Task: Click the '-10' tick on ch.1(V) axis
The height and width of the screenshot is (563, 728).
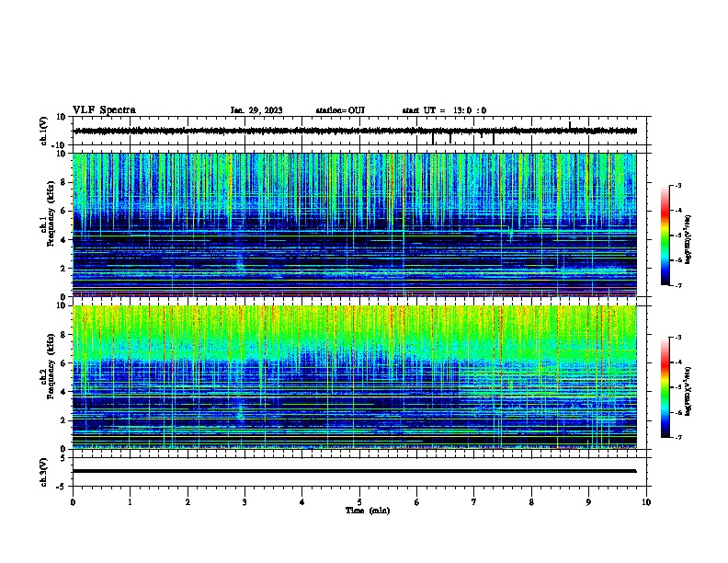Action: point(59,145)
